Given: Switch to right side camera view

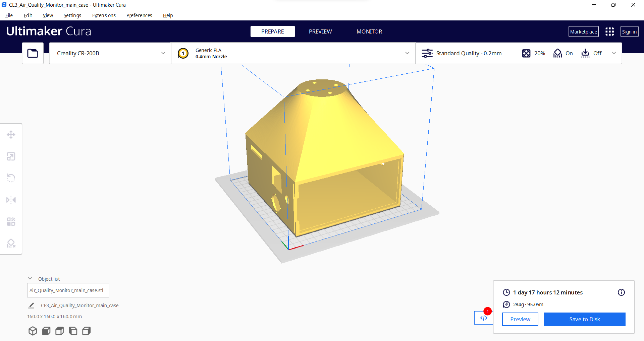Looking at the screenshot, I should [x=86, y=331].
